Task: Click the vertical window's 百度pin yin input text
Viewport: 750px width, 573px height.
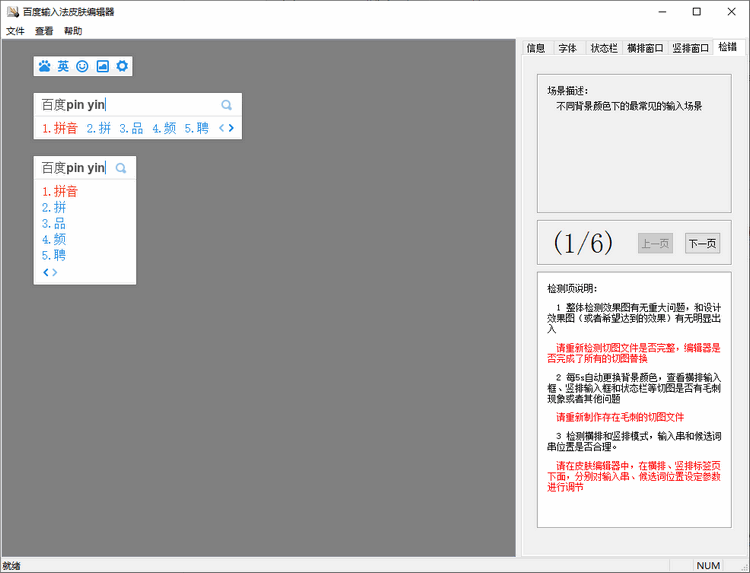Action: point(73,168)
